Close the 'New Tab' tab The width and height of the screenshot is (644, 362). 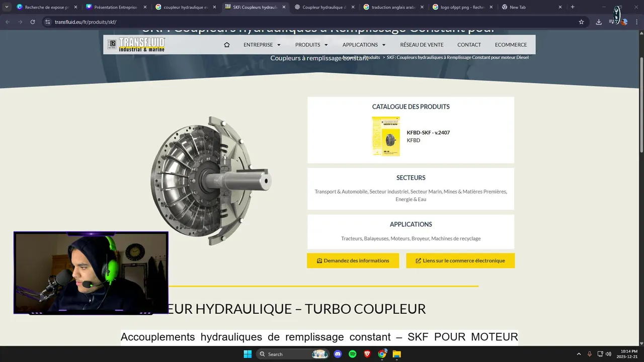(x=560, y=7)
